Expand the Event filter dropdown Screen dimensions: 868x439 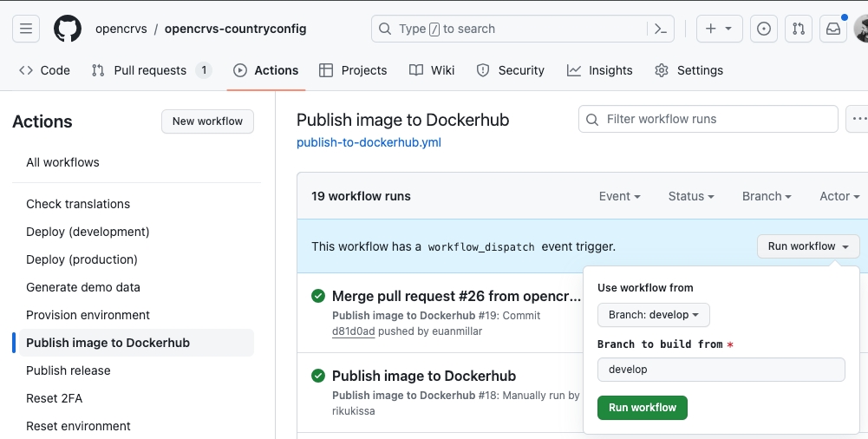click(619, 197)
